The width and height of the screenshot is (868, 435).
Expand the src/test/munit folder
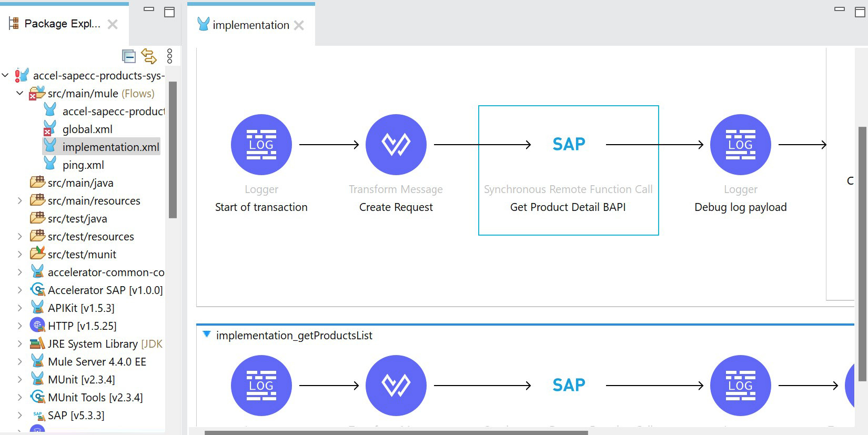[20, 254]
